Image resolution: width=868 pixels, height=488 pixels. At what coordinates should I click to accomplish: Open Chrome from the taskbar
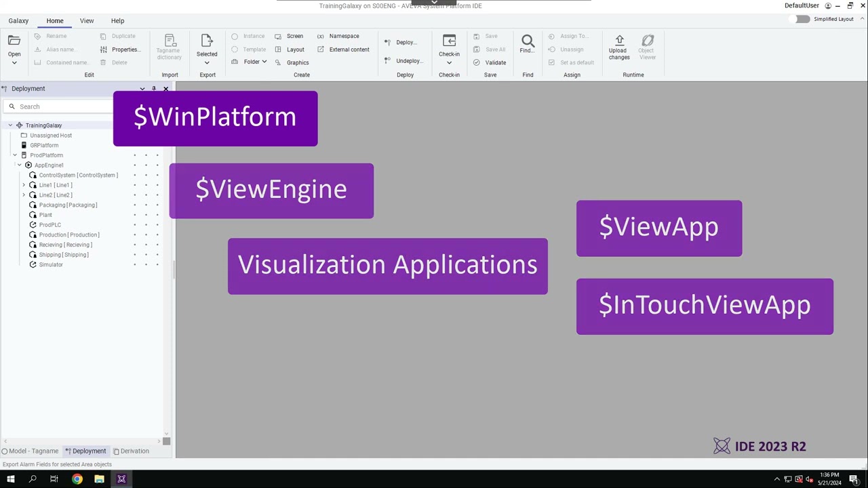pyautogui.click(x=77, y=479)
